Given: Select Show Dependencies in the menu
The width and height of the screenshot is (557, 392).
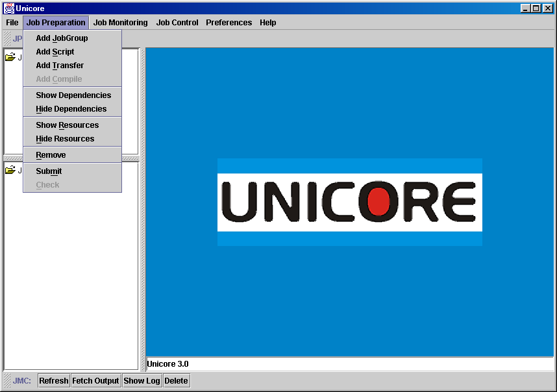Looking at the screenshot, I should [73, 95].
